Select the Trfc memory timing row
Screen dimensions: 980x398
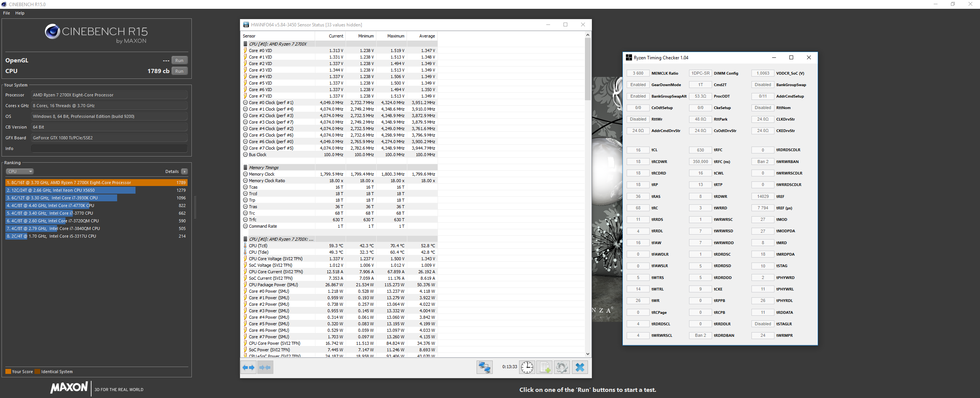339,220
